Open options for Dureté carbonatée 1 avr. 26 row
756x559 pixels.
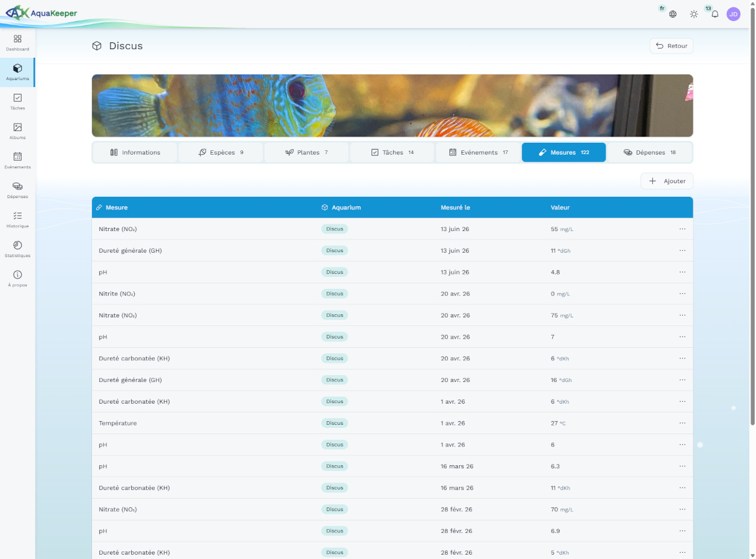point(682,401)
